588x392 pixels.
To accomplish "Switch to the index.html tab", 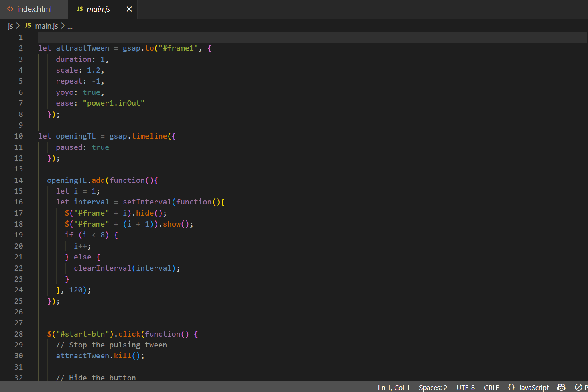I will [34, 9].
